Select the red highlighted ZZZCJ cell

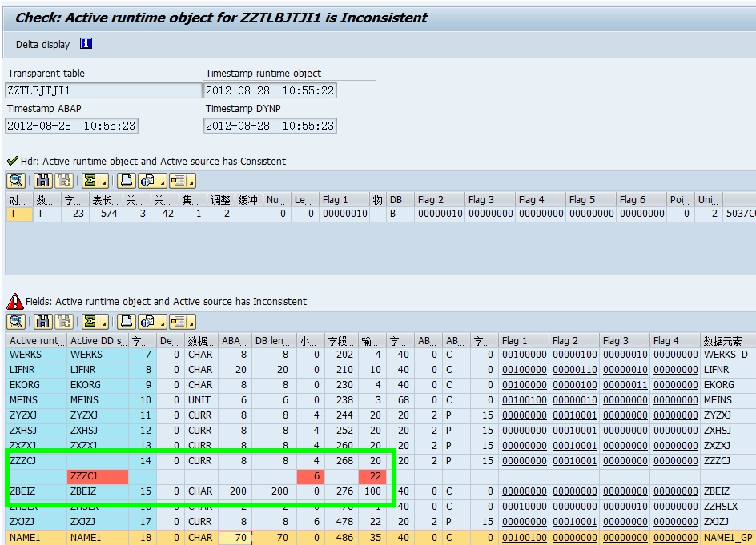click(98, 476)
